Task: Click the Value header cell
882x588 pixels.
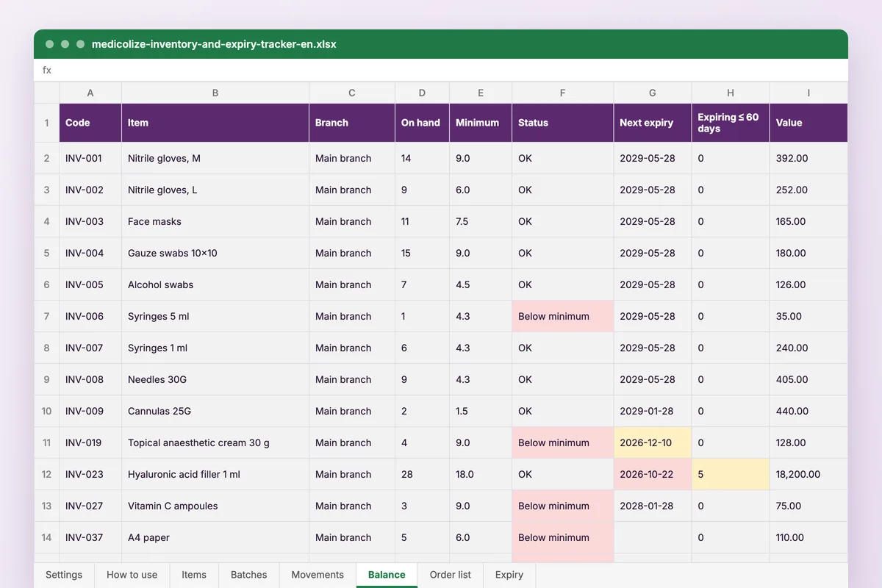Action: click(808, 123)
